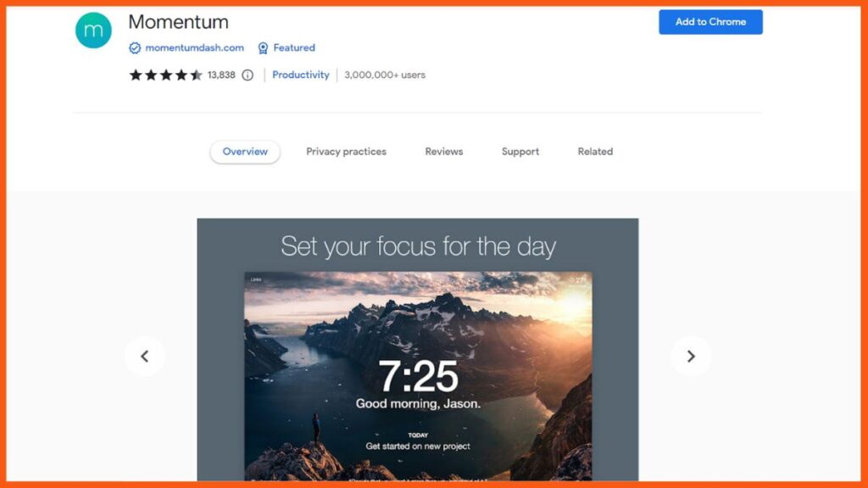Click the five-star rating display

point(165,75)
